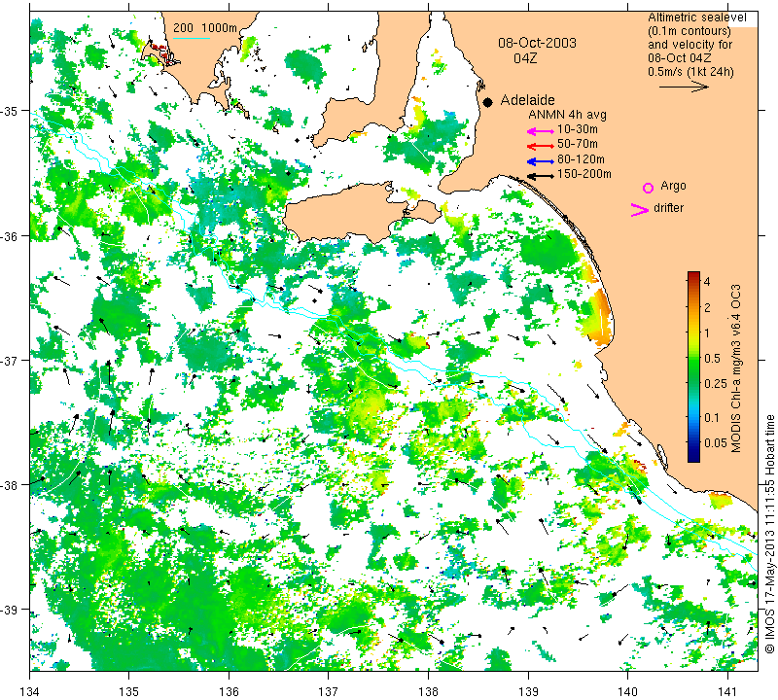Click the black Adelaide city marker dot

(x=488, y=102)
